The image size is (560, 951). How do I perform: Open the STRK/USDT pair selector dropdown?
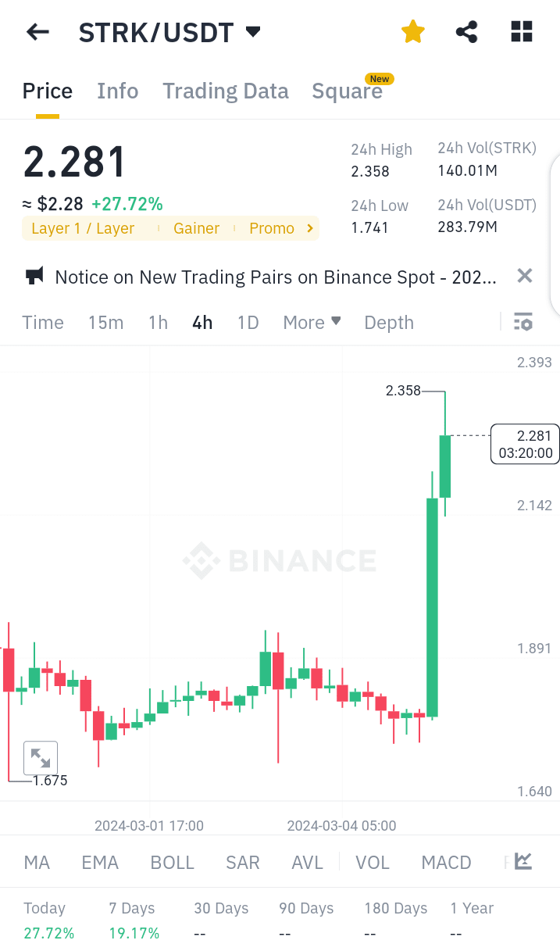[251, 32]
